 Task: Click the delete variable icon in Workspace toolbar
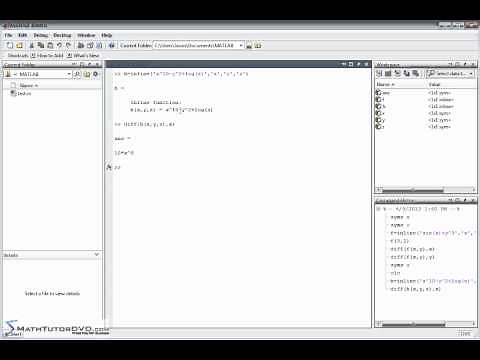415,73
